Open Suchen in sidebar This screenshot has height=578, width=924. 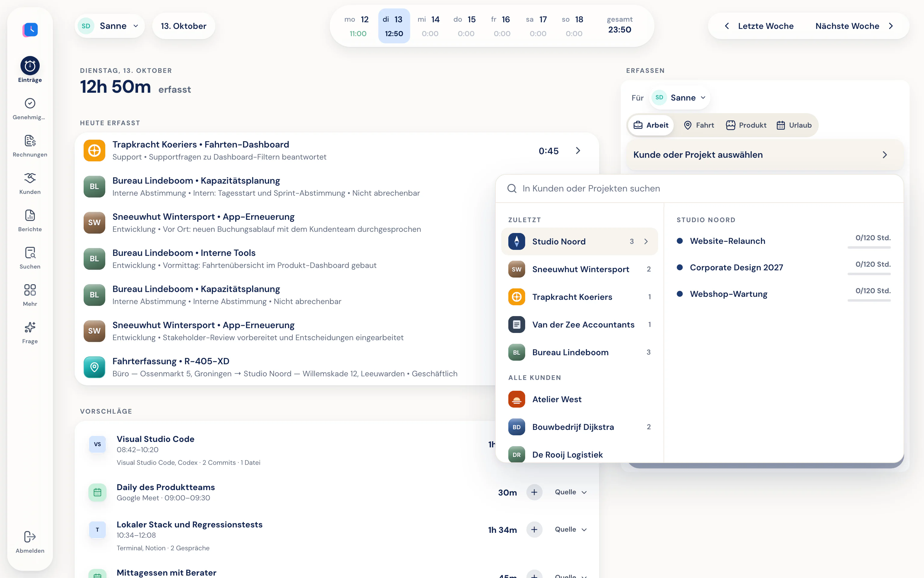click(30, 258)
